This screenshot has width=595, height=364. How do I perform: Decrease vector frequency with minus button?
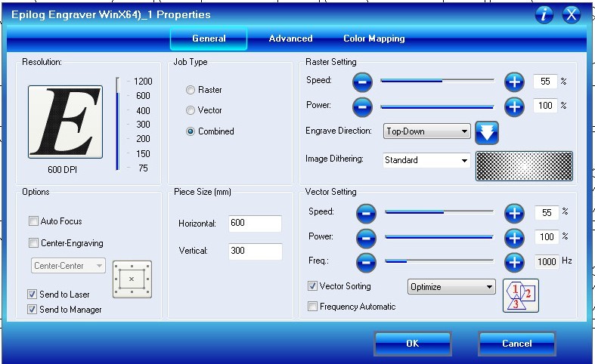(x=366, y=262)
